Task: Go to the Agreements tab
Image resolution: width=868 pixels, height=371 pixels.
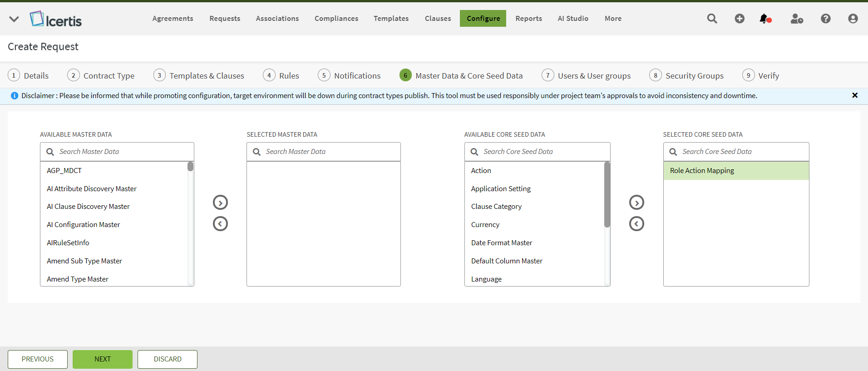Action: [173, 19]
